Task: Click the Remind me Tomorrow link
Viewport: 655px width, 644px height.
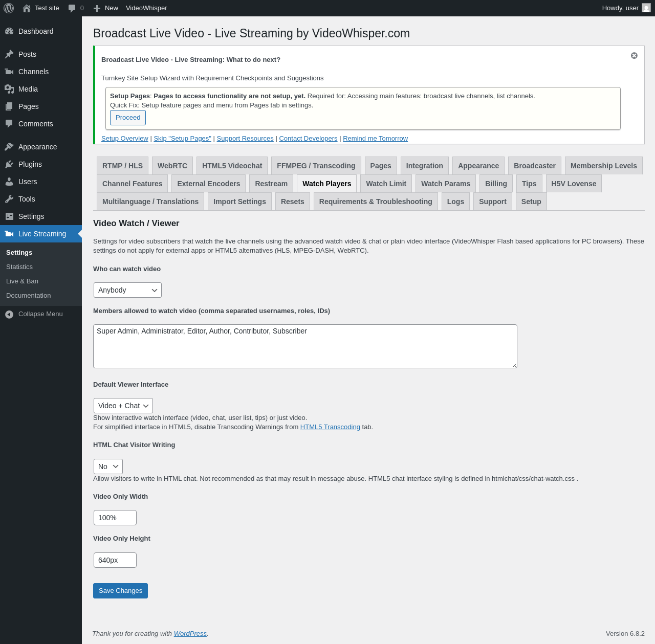Action: click(376, 139)
